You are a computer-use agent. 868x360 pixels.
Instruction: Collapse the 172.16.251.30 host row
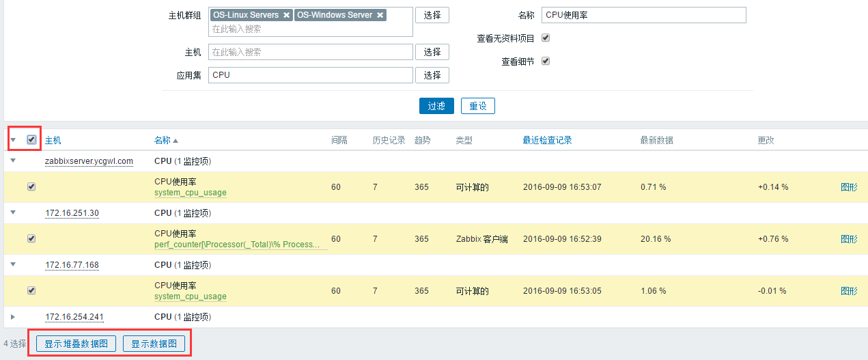pyautogui.click(x=13, y=213)
